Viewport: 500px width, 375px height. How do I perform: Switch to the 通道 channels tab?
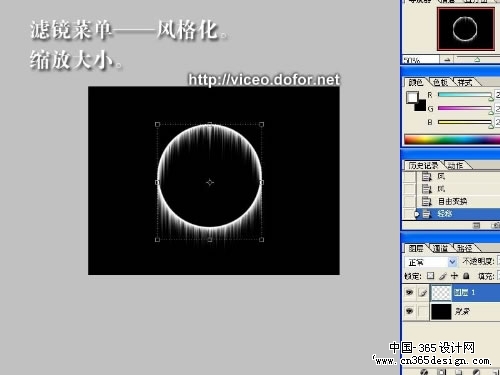point(440,248)
